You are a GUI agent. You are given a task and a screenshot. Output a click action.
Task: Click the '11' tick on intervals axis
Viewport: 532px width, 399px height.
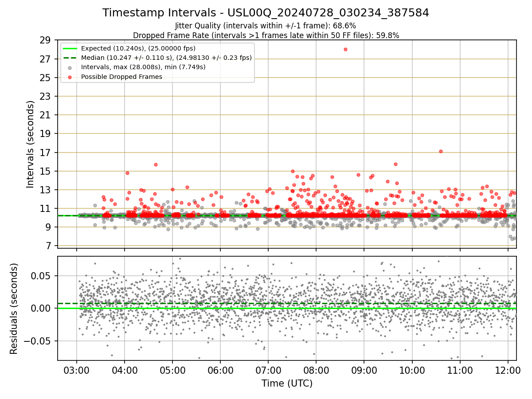click(46, 208)
